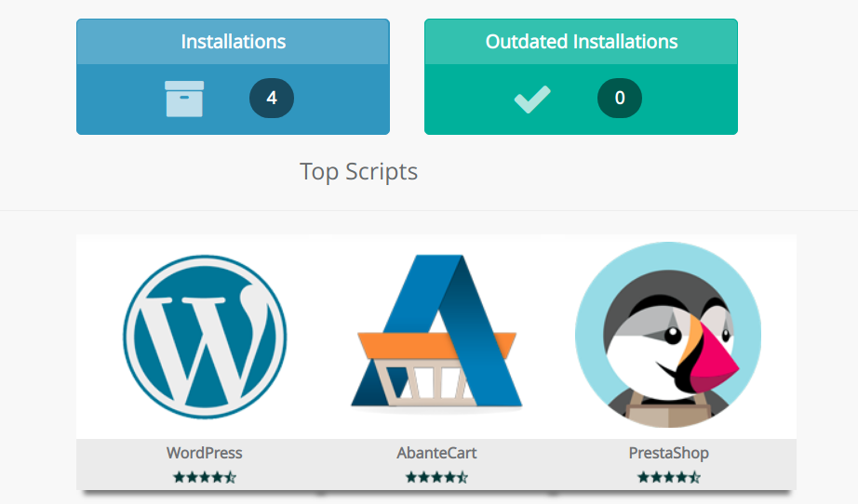Click the Top Scripts heading
858x504 pixels.
click(x=358, y=172)
